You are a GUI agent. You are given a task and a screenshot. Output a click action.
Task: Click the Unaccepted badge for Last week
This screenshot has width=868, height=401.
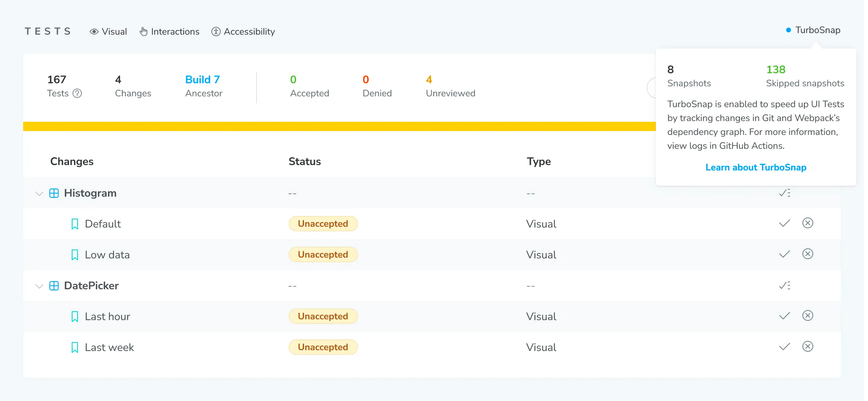click(323, 347)
